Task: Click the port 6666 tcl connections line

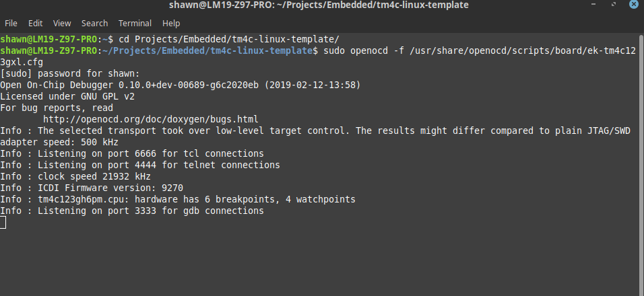Action: (131, 153)
